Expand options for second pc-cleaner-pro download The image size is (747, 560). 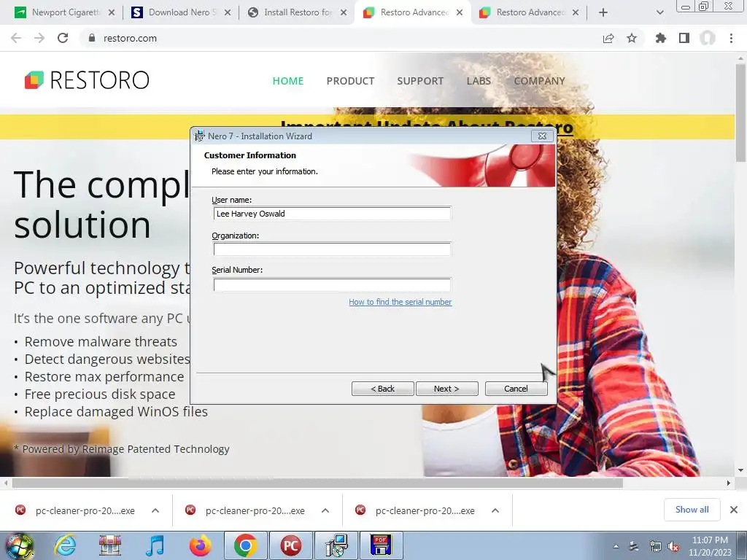tap(325, 510)
